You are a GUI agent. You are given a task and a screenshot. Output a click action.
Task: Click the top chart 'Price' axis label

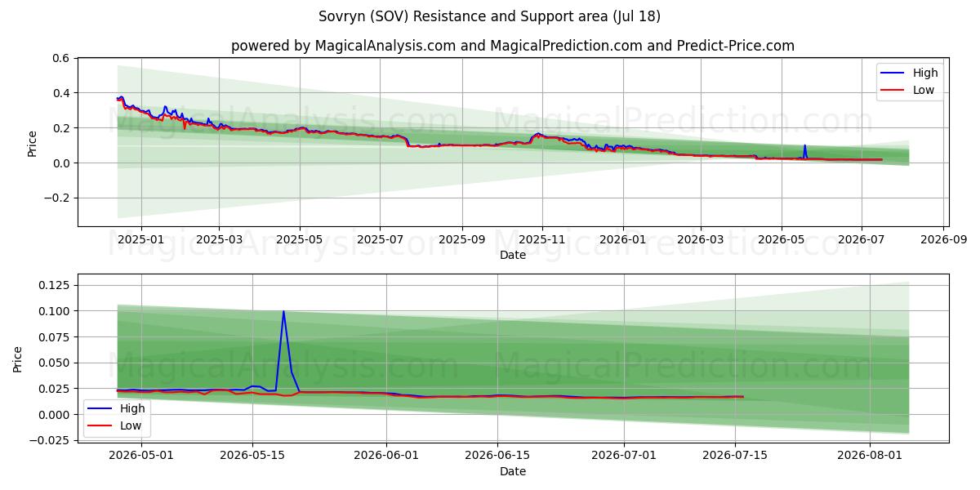coord(33,142)
